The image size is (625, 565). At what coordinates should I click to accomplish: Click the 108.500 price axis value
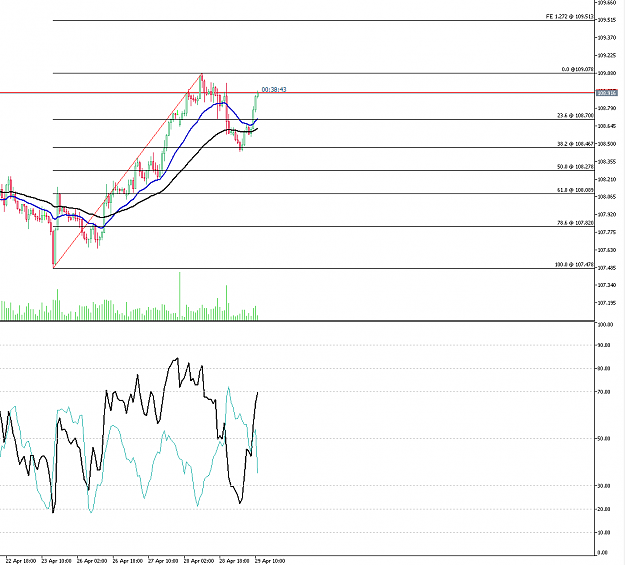coord(606,144)
